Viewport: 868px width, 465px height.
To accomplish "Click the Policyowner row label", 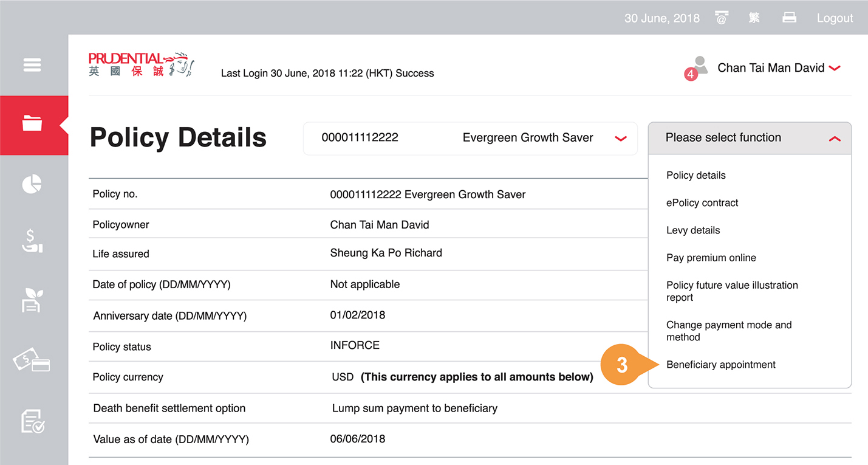I will point(121,225).
